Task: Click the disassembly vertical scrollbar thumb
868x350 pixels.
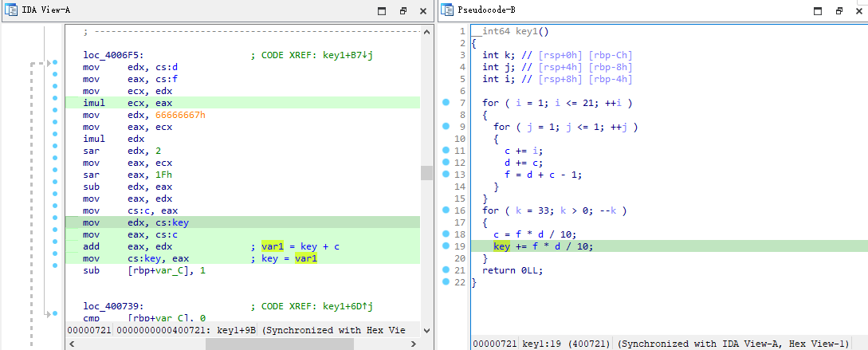Action: 427,173
